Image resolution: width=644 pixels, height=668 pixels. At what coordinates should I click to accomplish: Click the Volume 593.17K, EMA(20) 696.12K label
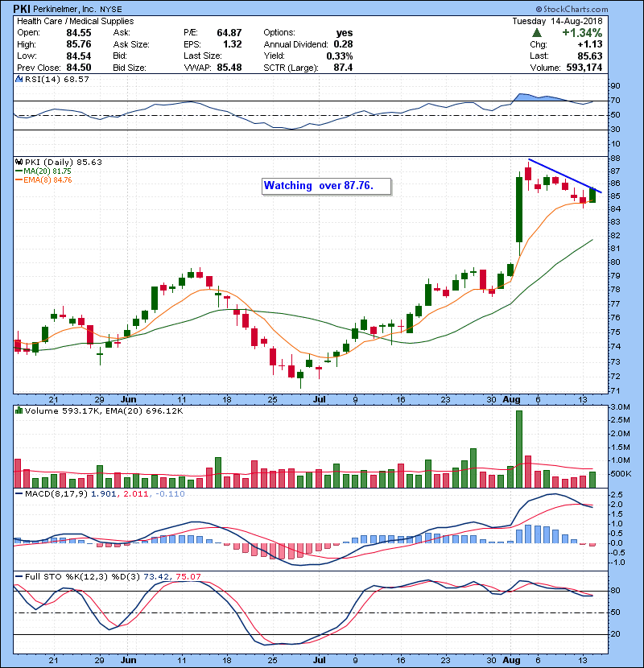click(x=104, y=410)
